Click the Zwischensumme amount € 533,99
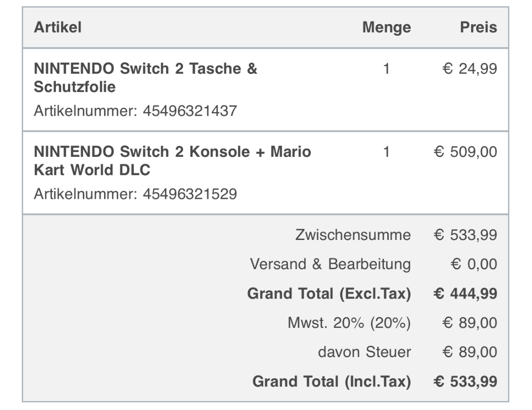This screenshot has width=532, height=410. tap(465, 235)
